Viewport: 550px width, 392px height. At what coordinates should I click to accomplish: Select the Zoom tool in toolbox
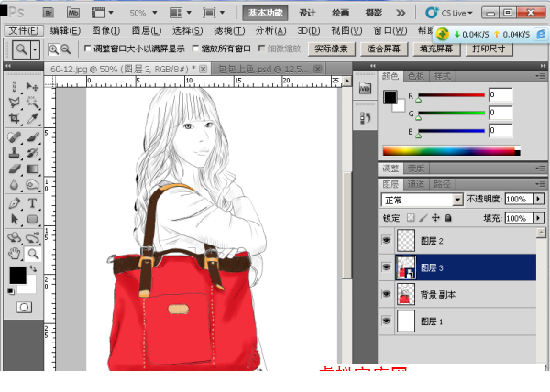pyautogui.click(x=33, y=254)
